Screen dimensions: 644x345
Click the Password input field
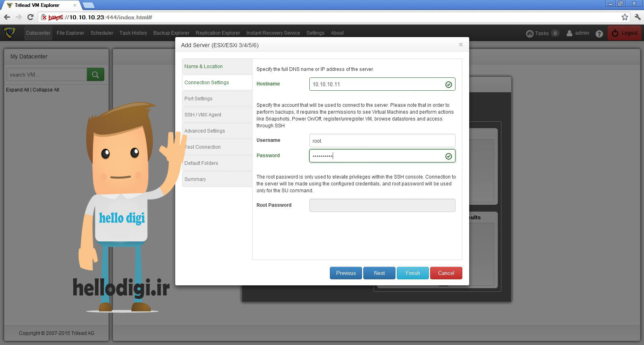382,156
